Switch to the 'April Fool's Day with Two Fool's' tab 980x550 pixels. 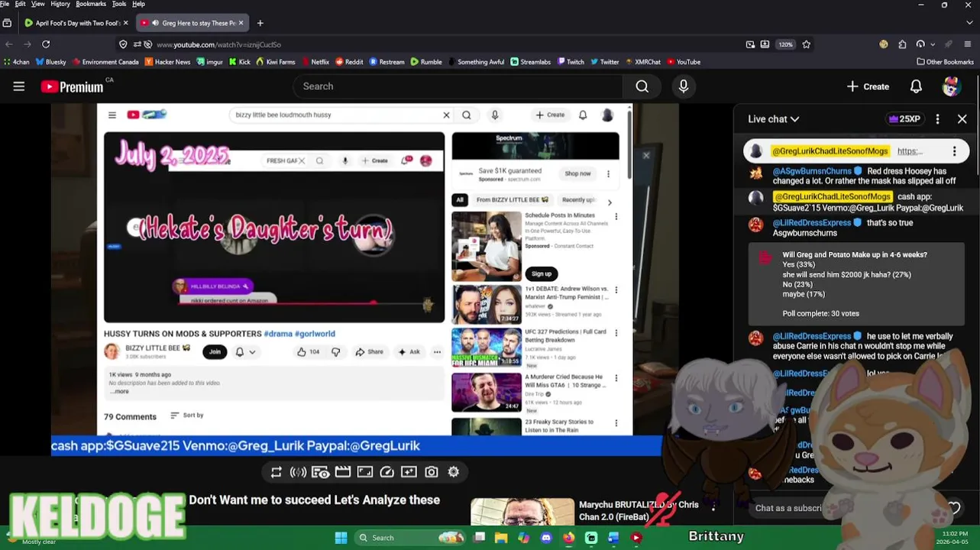(x=76, y=23)
